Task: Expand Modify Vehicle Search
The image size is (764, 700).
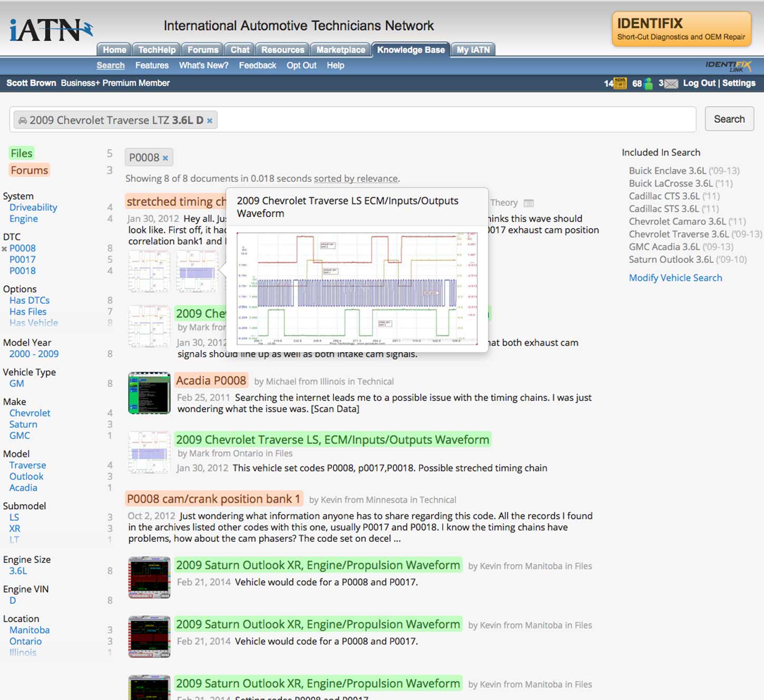Action: 675,278
